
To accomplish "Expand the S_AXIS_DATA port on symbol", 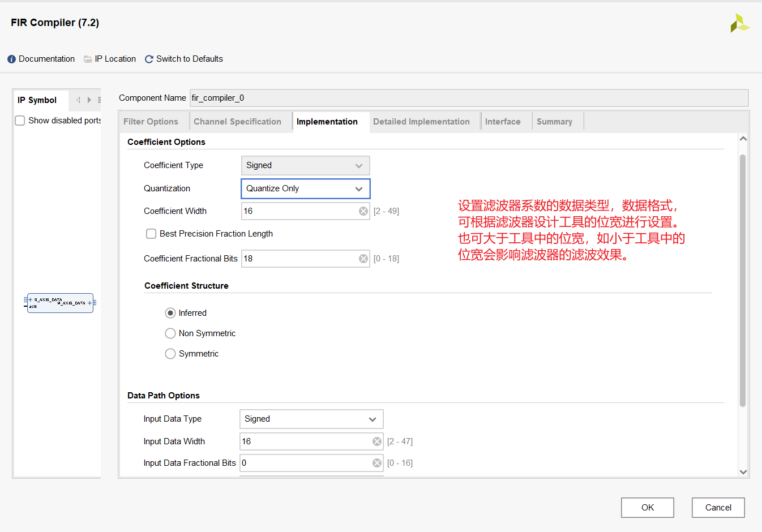I will point(30,299).
